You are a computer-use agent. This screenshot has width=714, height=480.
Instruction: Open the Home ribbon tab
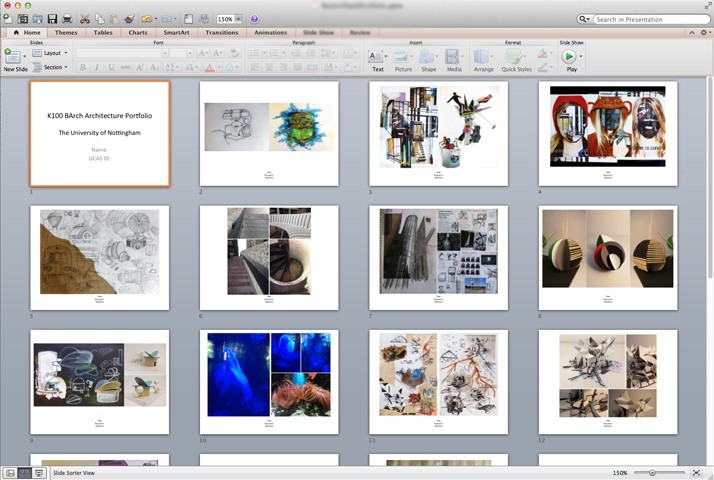point(27,32)
